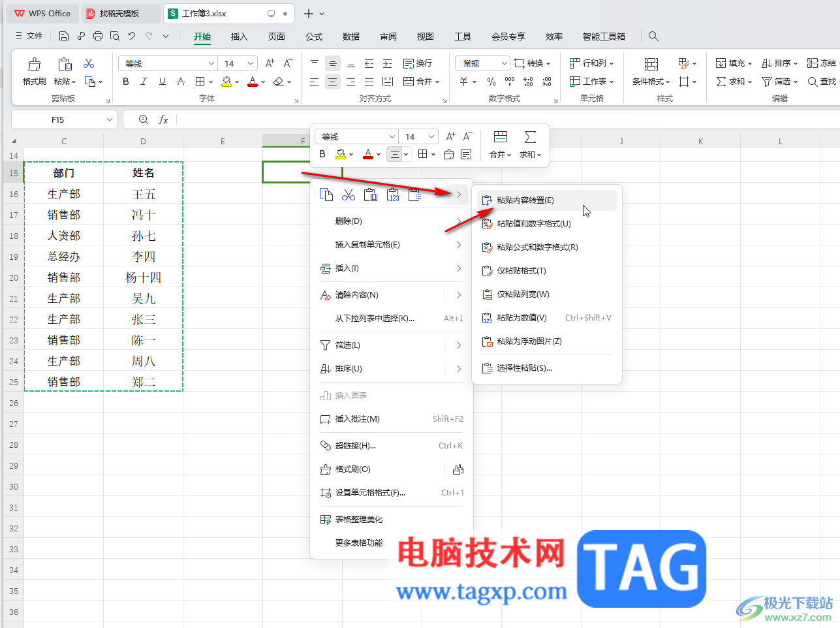This screenshot has height=628, width=840.
Task: Click the paste as values 123 icon in context menu
Action: (x=393, y=195)
